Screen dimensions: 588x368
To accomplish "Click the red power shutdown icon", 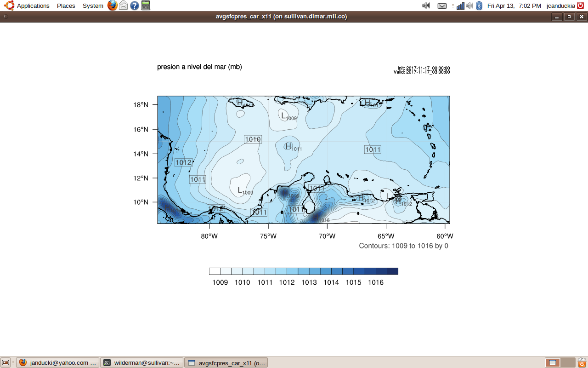I will pos(581,6).
